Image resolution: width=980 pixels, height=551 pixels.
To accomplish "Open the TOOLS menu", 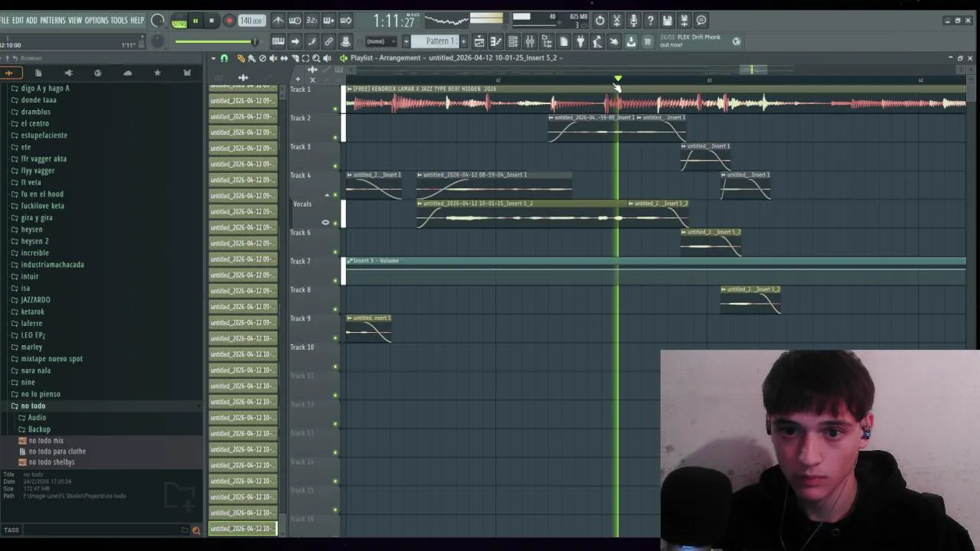I will tap(119, 20).
